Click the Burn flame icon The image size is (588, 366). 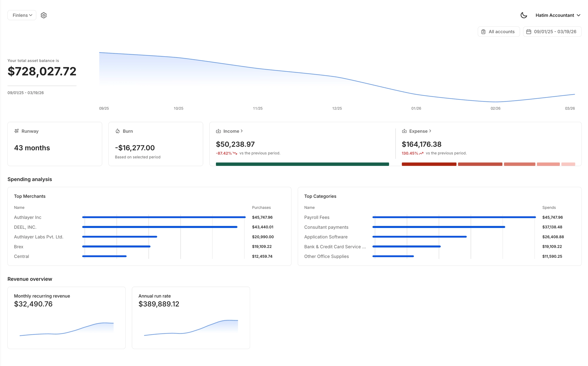tap(118, 131)
